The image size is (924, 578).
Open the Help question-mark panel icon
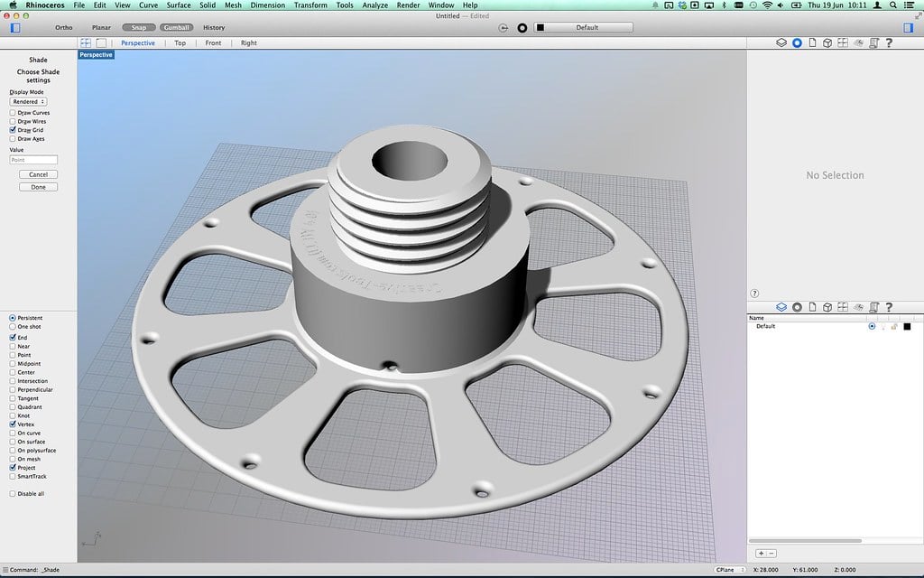(889, 42)
